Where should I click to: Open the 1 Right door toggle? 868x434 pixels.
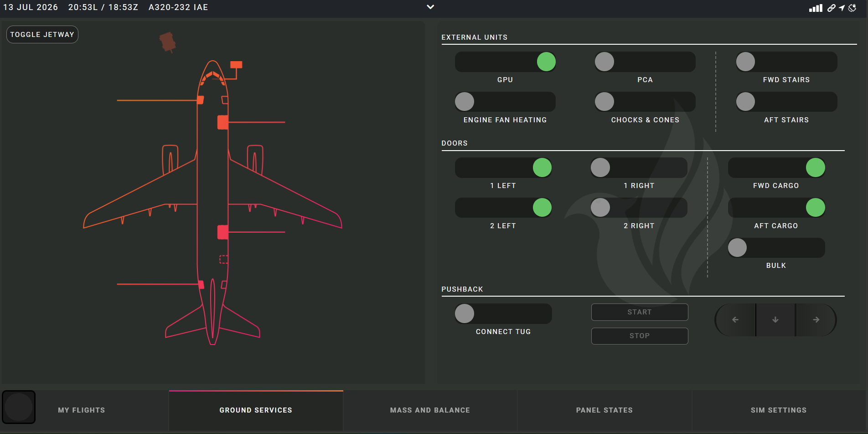pos(639,167)
